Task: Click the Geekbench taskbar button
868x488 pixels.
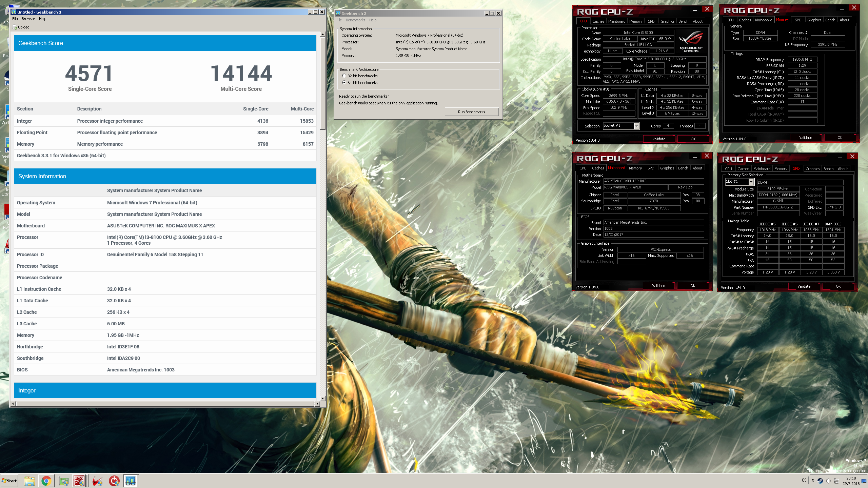Action: 131,481
